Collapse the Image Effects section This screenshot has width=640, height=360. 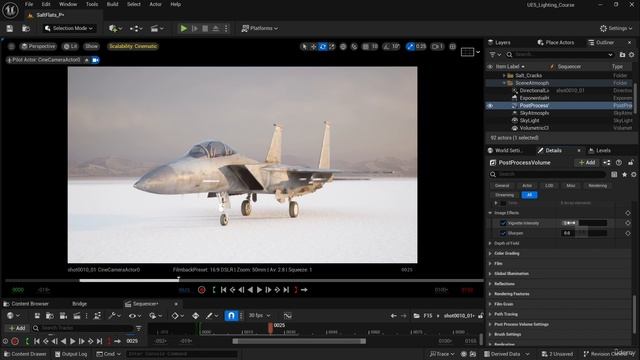[490, 213]
